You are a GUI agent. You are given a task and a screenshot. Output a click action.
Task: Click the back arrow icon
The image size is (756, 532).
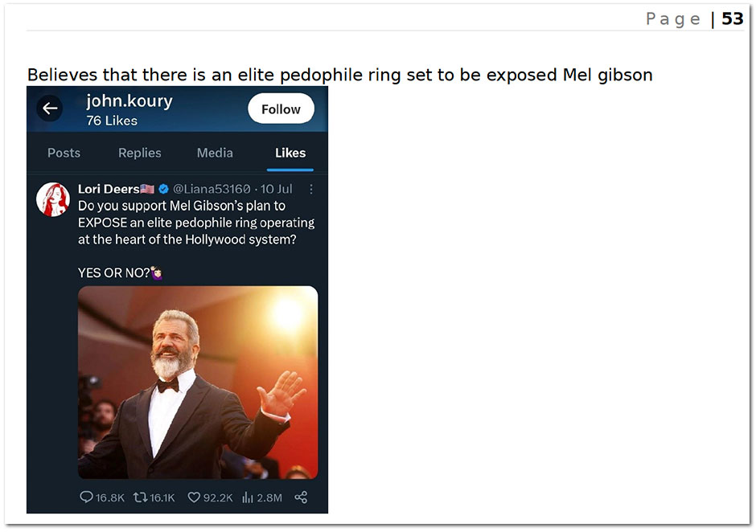[50, 108]
